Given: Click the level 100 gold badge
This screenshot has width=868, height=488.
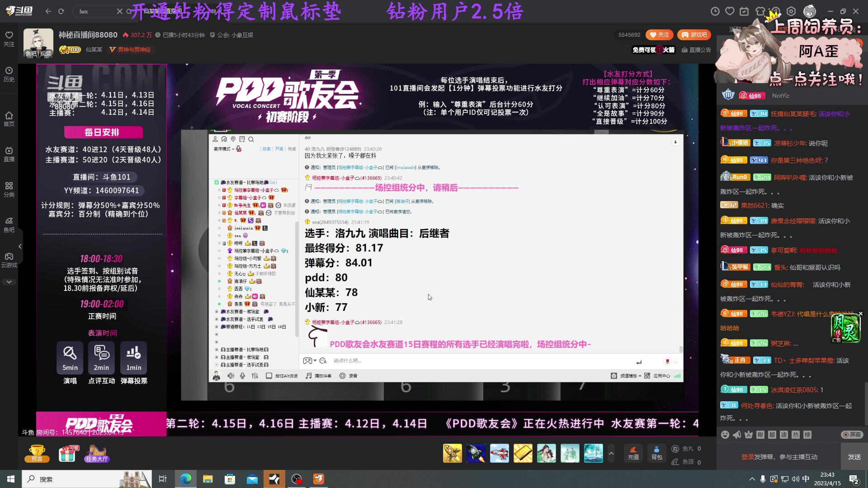Looking at the screenshot, I should tap(70, 50).
